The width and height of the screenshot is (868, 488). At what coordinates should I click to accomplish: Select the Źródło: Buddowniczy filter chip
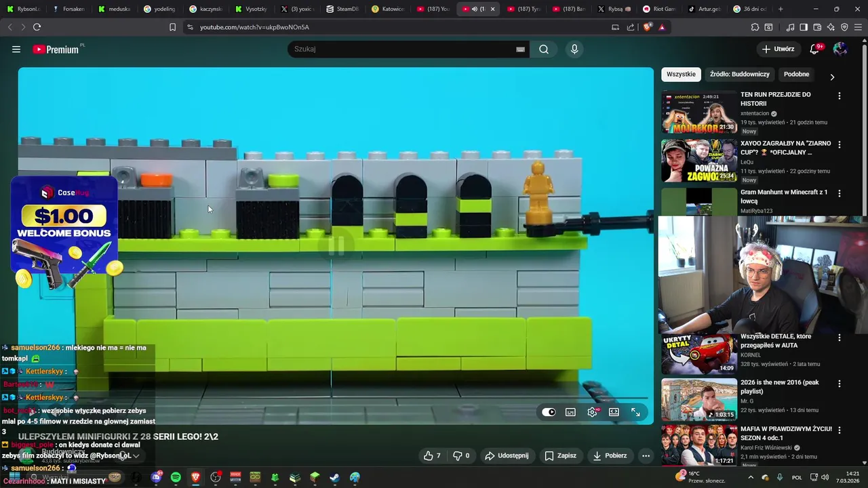(740, 74)
